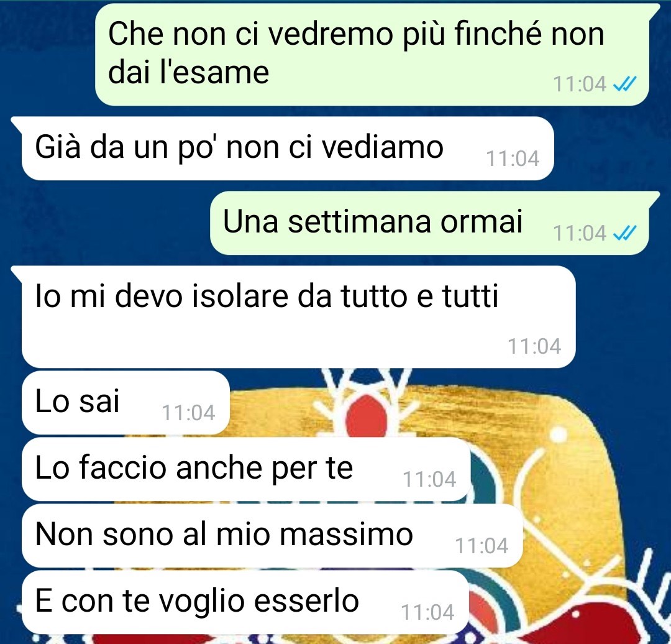
Task: Tap the "Lo sai" message
Action: (x=126, y=403)
